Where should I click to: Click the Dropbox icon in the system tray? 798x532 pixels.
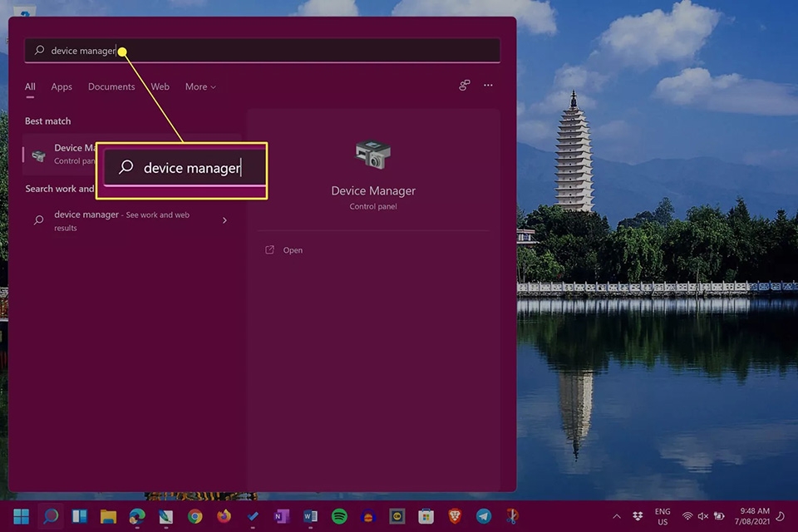[638, 515]
